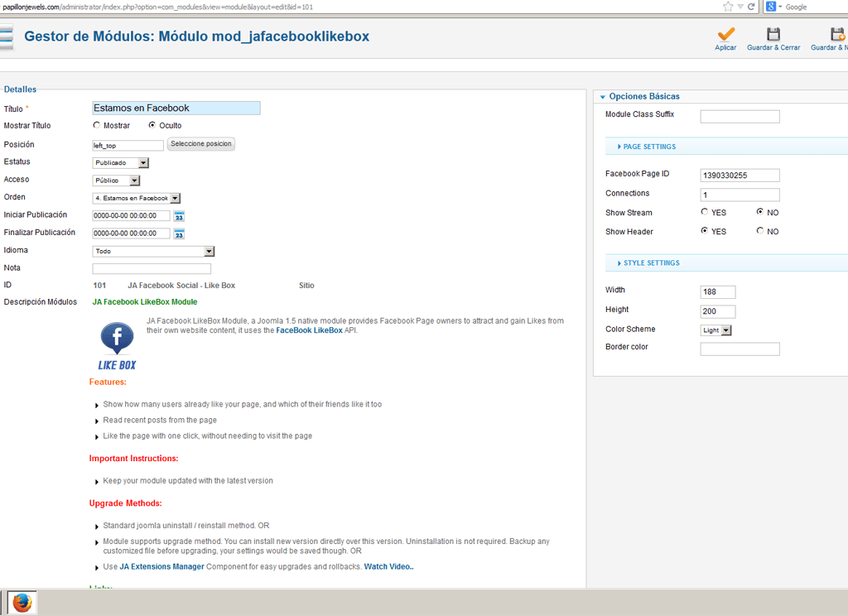The height and width of the screenshot is (616, 848).
Task: Click the Firefox taskbar icon
Action: pos(22,603)
